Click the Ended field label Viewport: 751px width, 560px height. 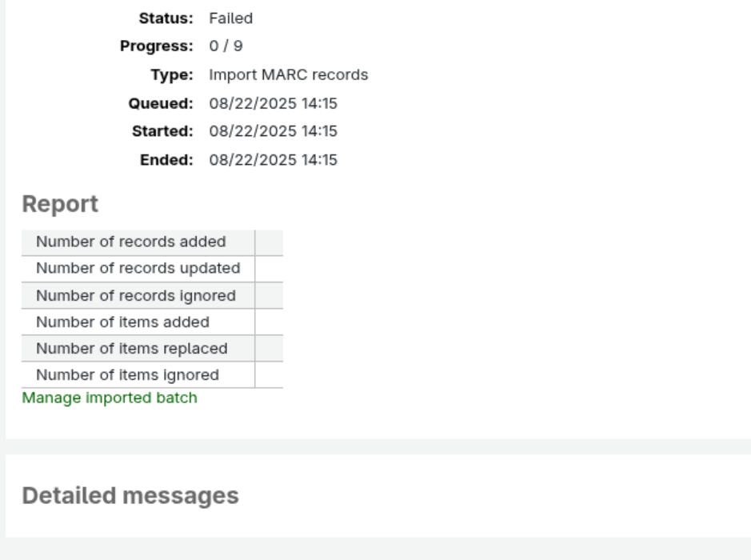167,160
